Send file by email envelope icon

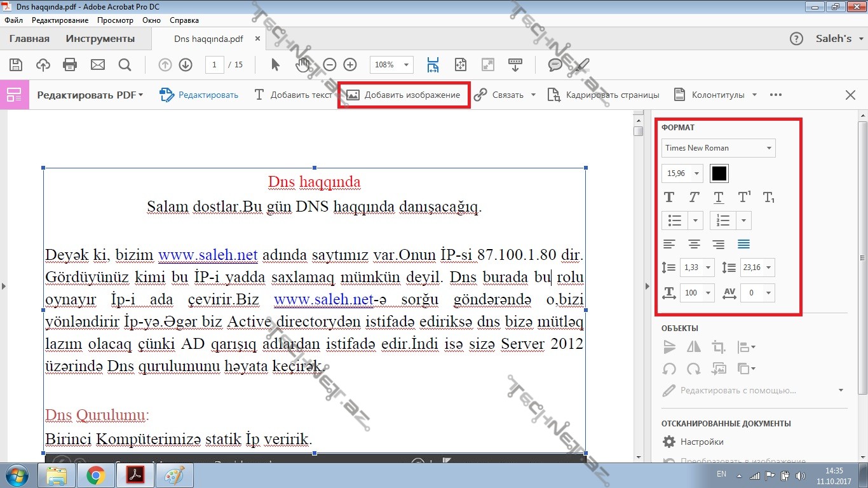point(97,65)
